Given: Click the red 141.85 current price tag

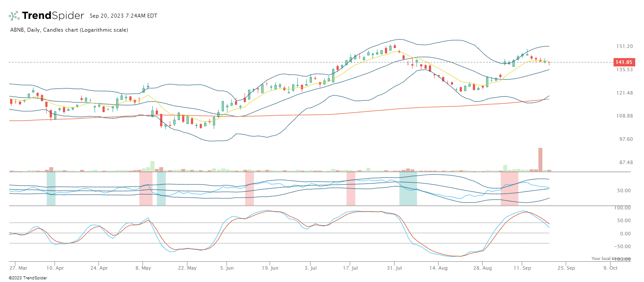Looking at the screenshot, I should (624, 62).
